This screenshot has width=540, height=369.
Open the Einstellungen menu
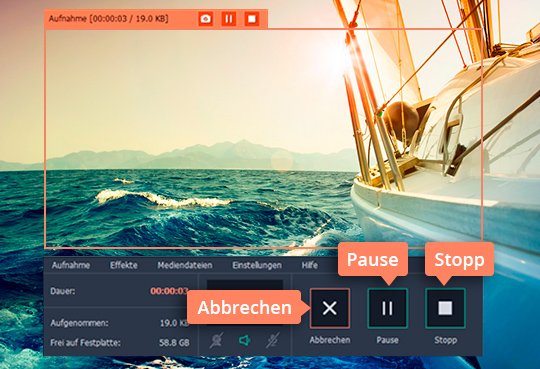[257, 265]
